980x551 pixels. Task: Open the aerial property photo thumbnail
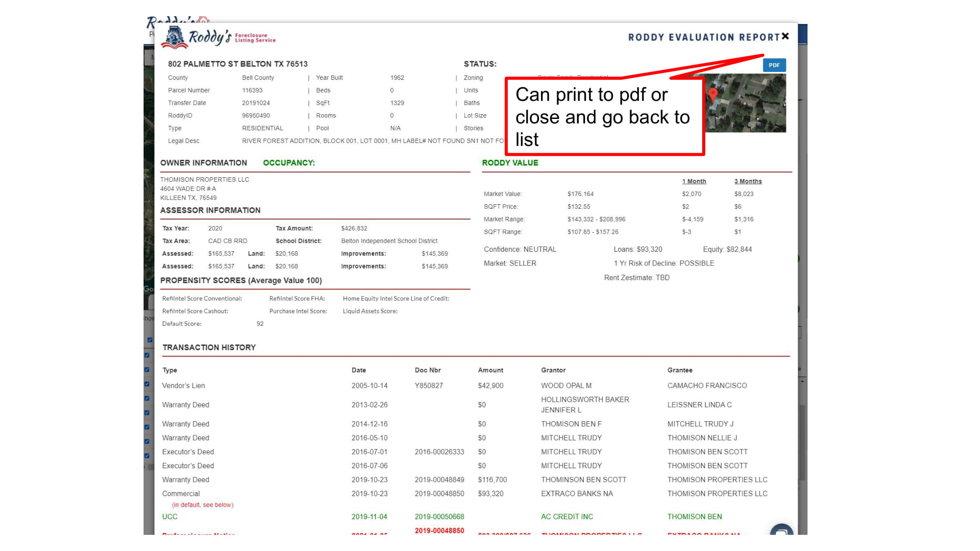(x=745, y=103)
